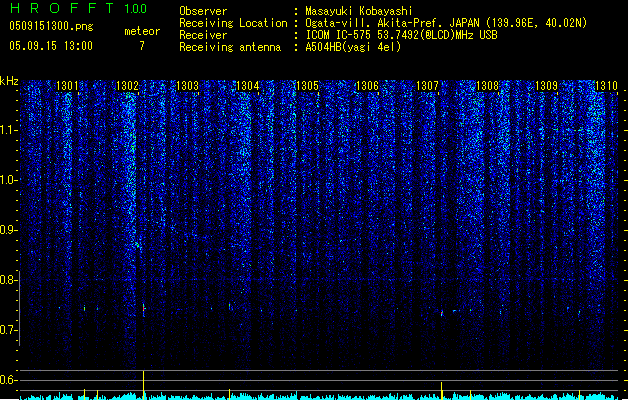
Task: Click the name Masayuki Kobayashi
Action: (x=359, y=11)
